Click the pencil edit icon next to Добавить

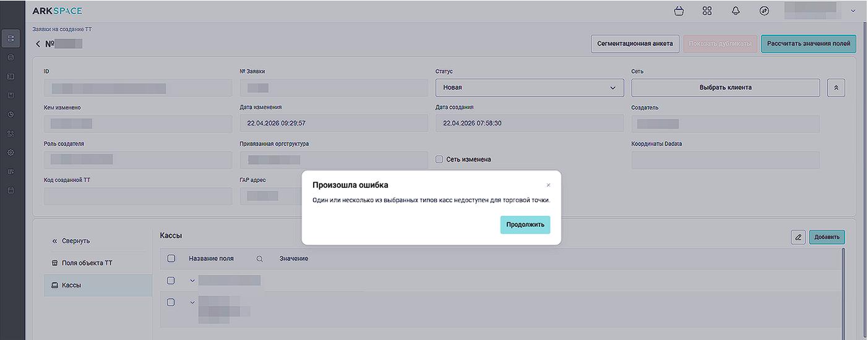pyautogui.click(x=798, y=237)
